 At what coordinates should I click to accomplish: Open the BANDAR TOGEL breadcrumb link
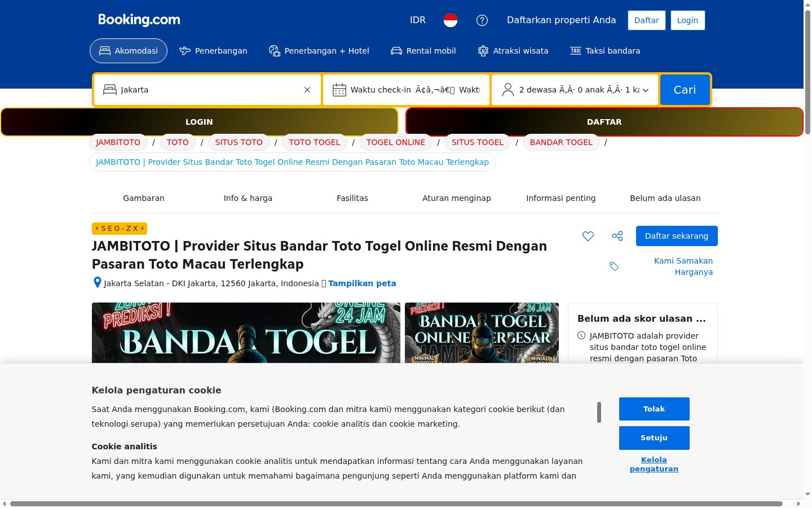(x=561, y=142)
